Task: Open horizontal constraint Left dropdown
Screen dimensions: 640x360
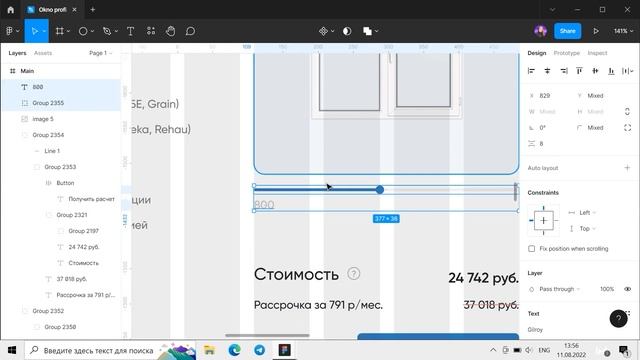Action: 588,213
